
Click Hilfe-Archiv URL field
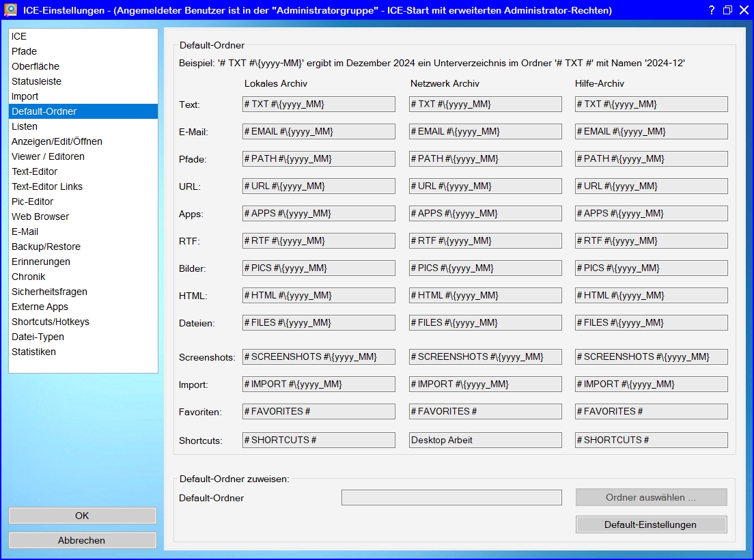(651, 186)
